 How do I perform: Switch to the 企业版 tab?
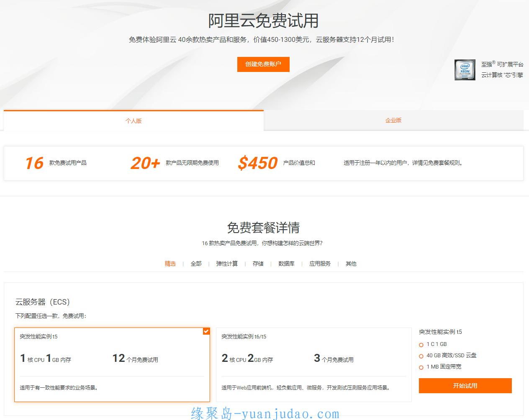[393, 120]
